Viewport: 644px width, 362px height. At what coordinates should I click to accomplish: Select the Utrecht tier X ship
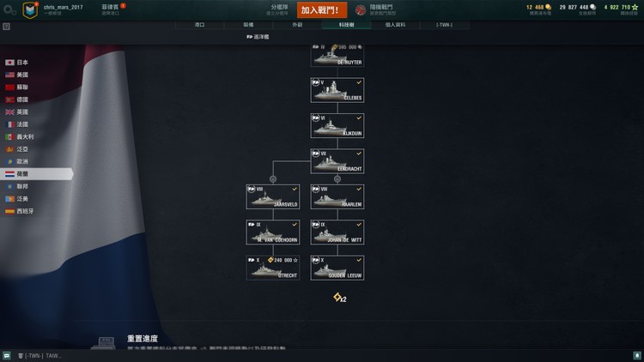273,268
